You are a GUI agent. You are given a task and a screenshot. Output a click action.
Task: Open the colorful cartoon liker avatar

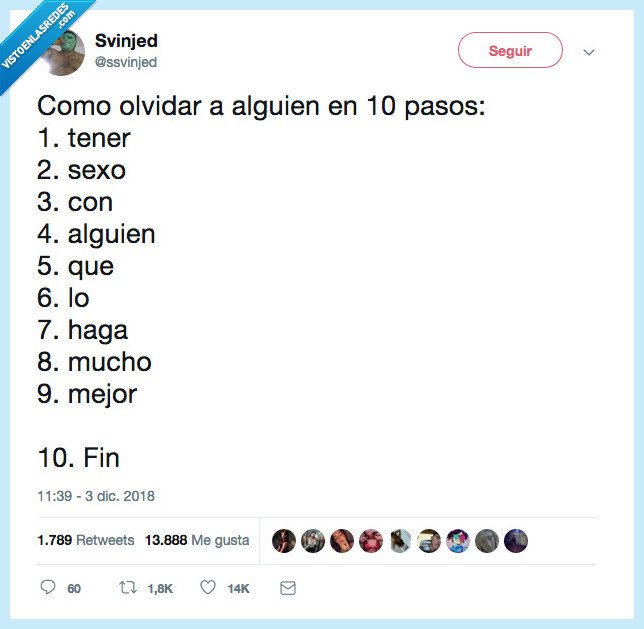click(x=458, y=541)
